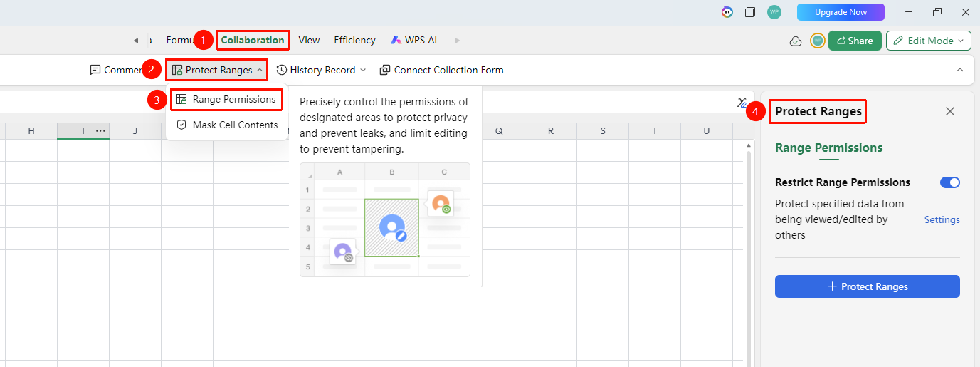
Task: Toggle the Restrict Range Permissions switch
Action: point(950,182)
